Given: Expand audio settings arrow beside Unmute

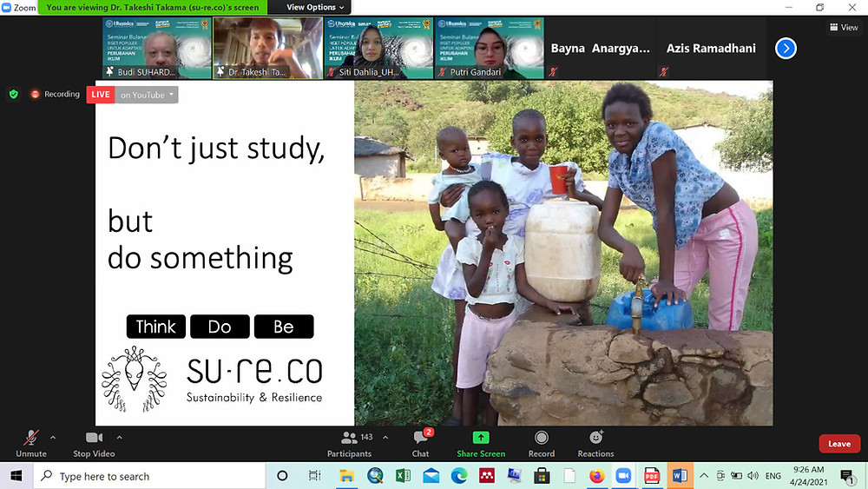Looking at the screenshot, I should point(53,438).
